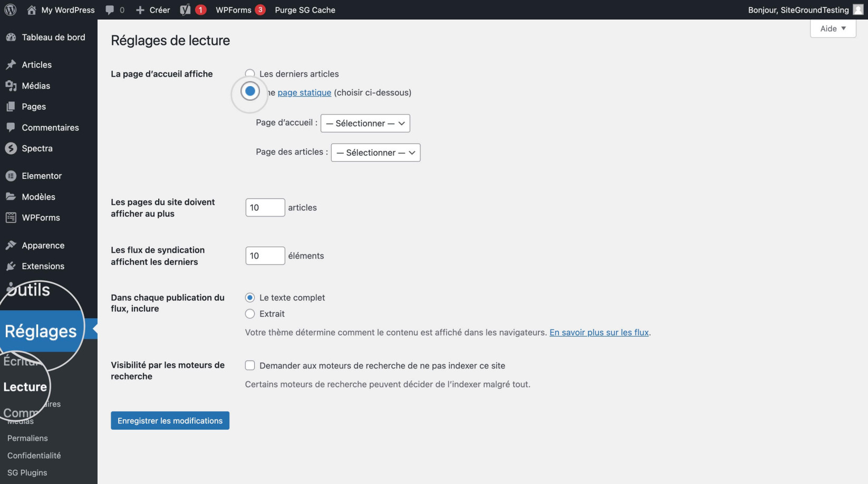Open the Page d'accueil dropdown

(x=365, y=124)
